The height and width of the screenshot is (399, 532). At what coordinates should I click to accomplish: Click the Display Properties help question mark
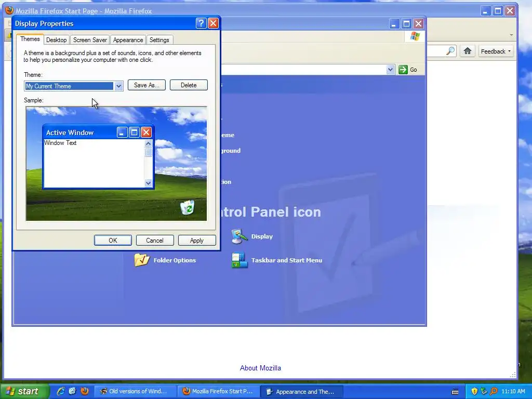(201, 23)
